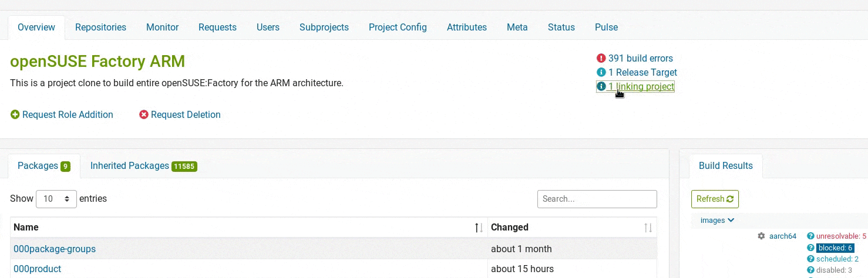Open the 000product package link
Screen dimensions: 868x278
37,269
